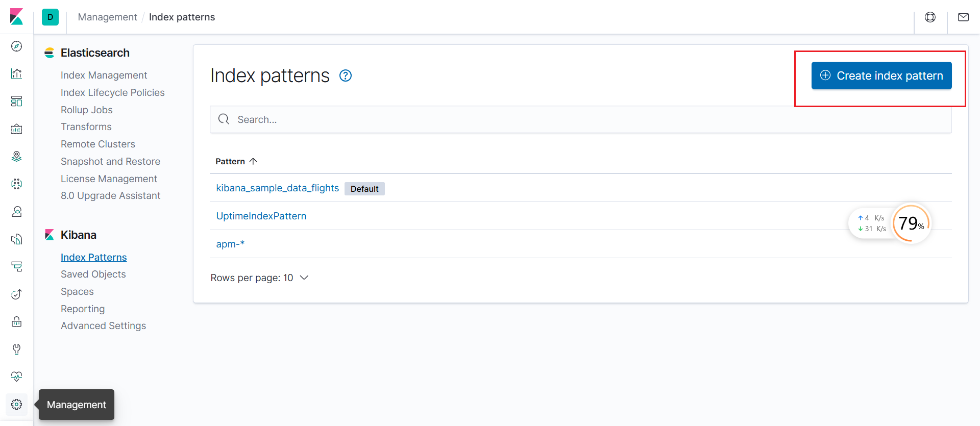
Task: Click the help icon beside Index patterns title
Action: (x=346, y=76)
